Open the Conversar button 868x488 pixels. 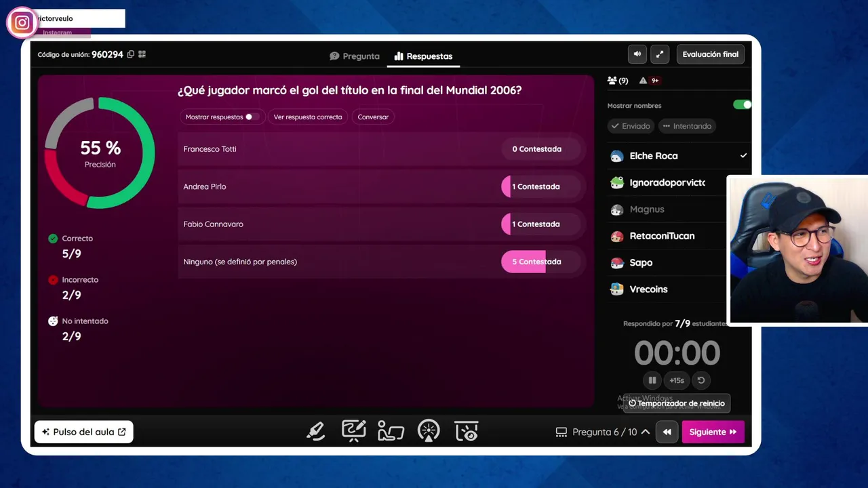click(x=373, y=117)
